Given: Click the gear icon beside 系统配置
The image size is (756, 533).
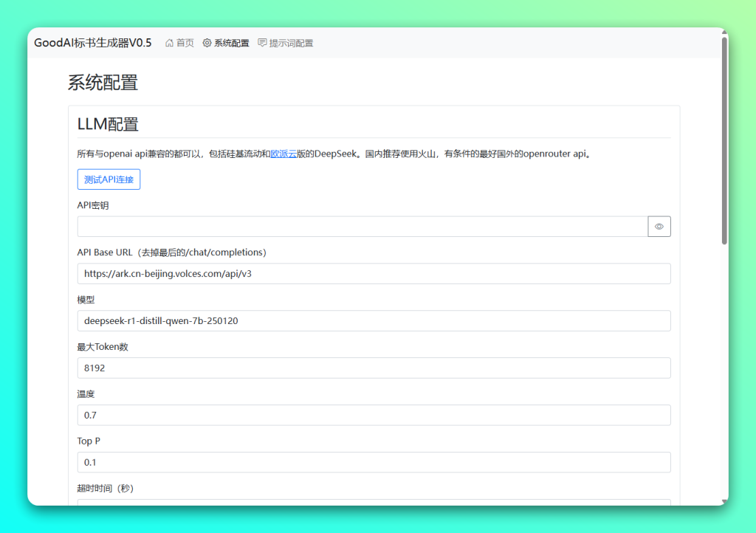Looking at the screenshot, I should coord(207,43).
